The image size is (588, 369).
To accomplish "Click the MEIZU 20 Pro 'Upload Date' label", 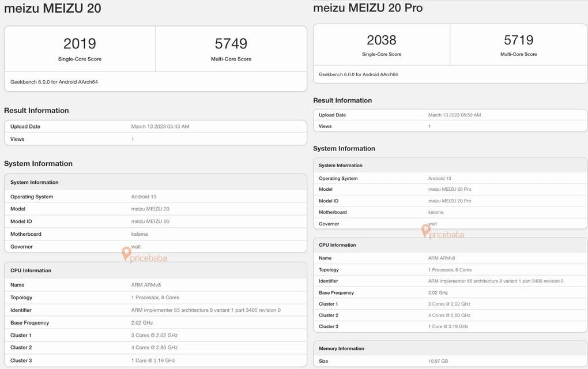I will coord(332,115).
